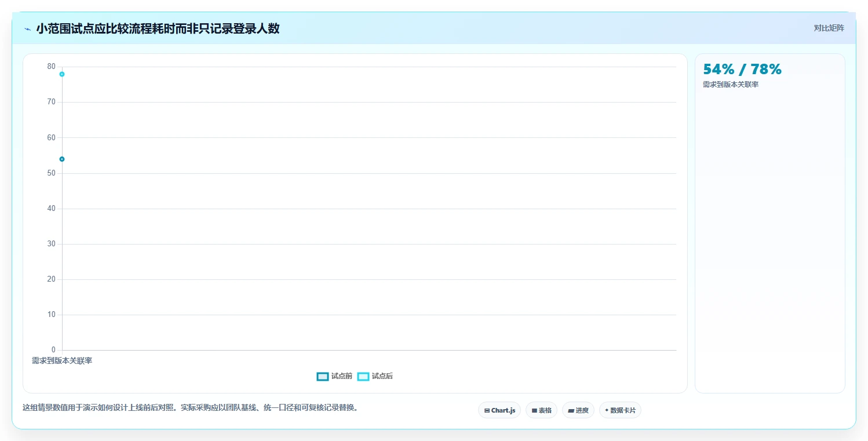
Task: Click the y-axis value 40
Action: [52, 209]
